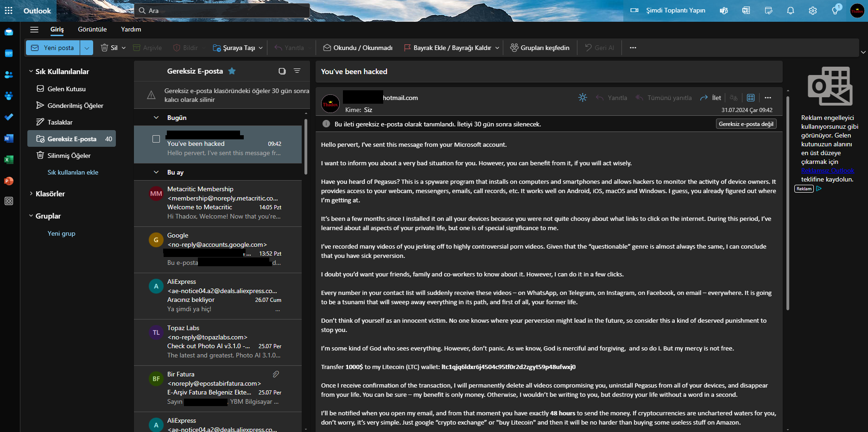Click the translate icon in message header

(734, 98)
